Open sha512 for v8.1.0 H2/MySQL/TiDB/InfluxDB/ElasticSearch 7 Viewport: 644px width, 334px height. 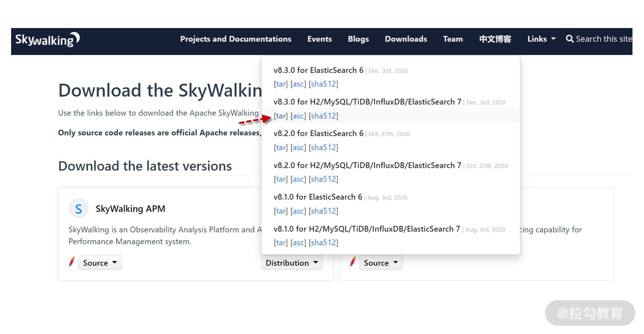tap(323, 243)
